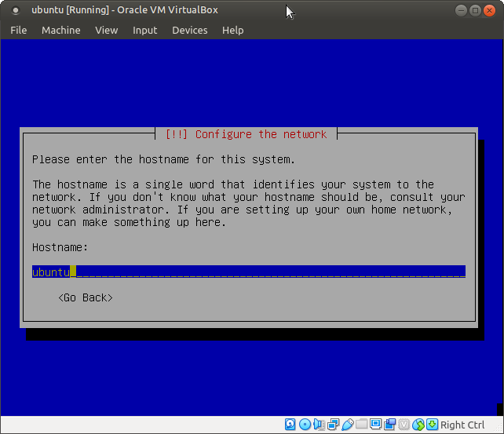Click the CPU virtualization V icon
Viewport: 504px width, 434px height.
404,425
